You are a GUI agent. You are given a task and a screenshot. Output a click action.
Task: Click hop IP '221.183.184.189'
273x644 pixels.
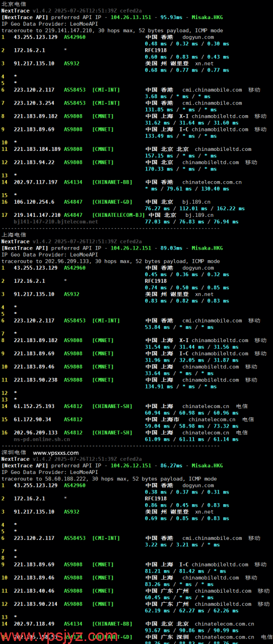(37, 149)
